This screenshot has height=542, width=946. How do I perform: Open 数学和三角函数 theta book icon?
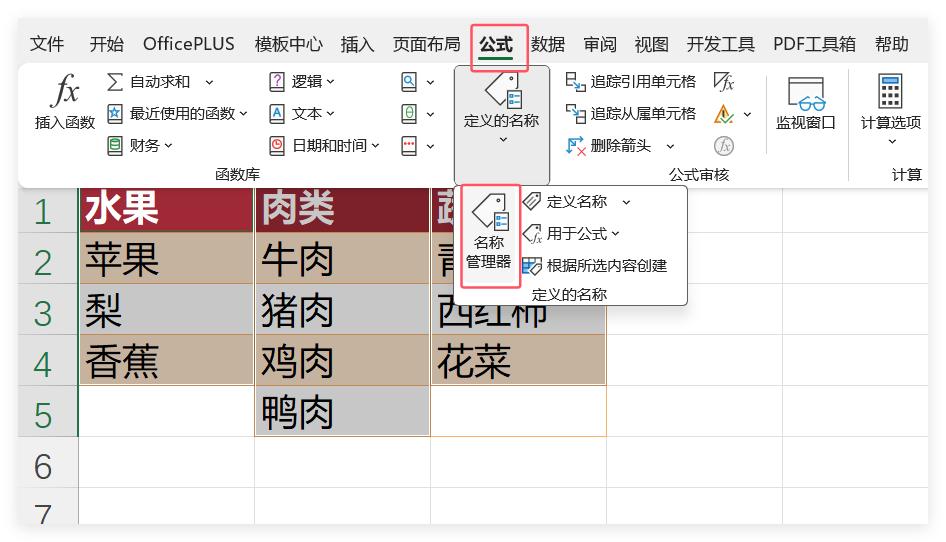[409, 113]
